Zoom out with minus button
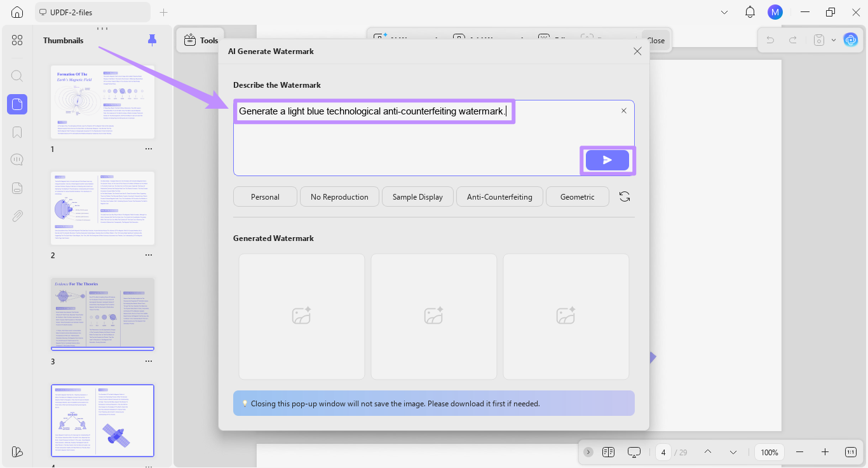The width and height of the screenshot is (868, 468). click(x=799, y=452)
